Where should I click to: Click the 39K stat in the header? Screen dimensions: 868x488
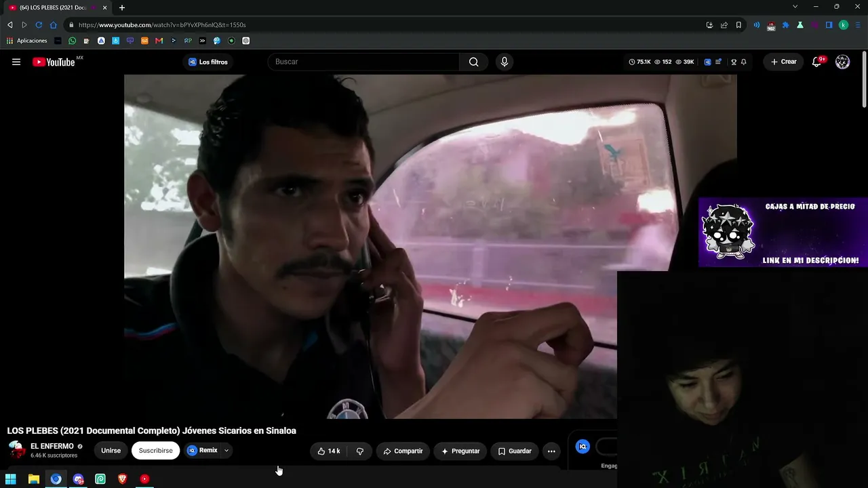pyautogui.click(x=684, y=62)
